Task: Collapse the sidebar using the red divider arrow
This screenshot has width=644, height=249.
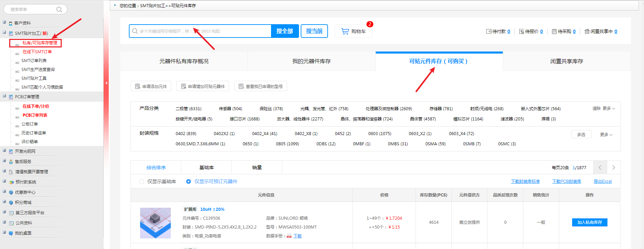Action: [106, 83]
